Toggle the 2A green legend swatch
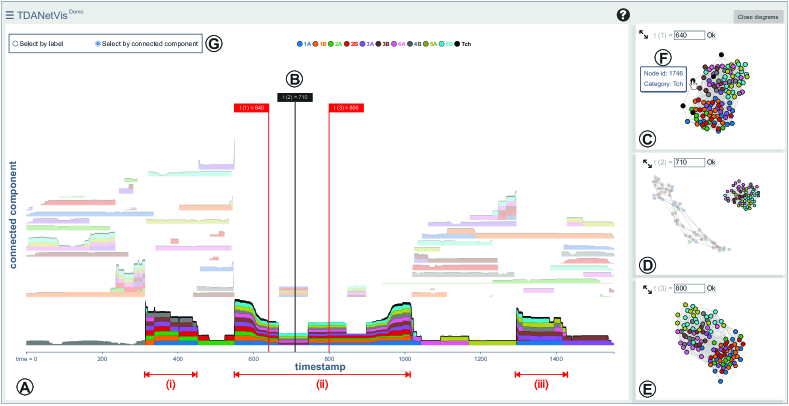This screenshot has height=406, width=789. (331, 44)
